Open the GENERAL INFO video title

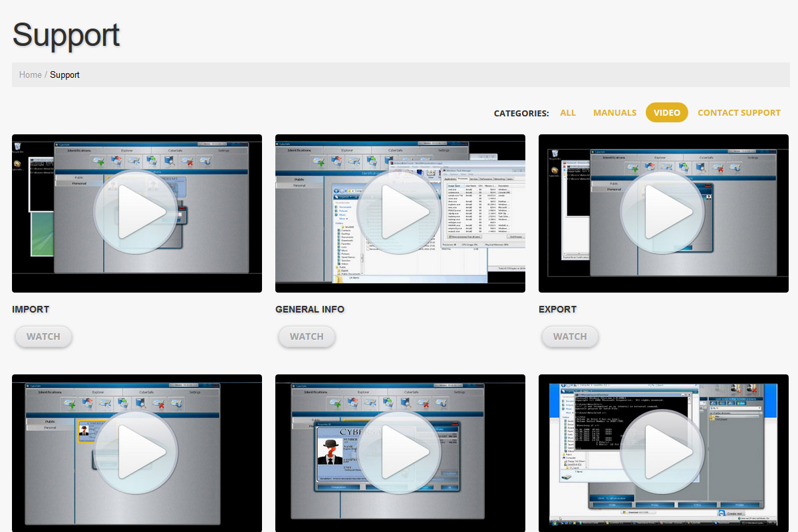coord(310,309)
